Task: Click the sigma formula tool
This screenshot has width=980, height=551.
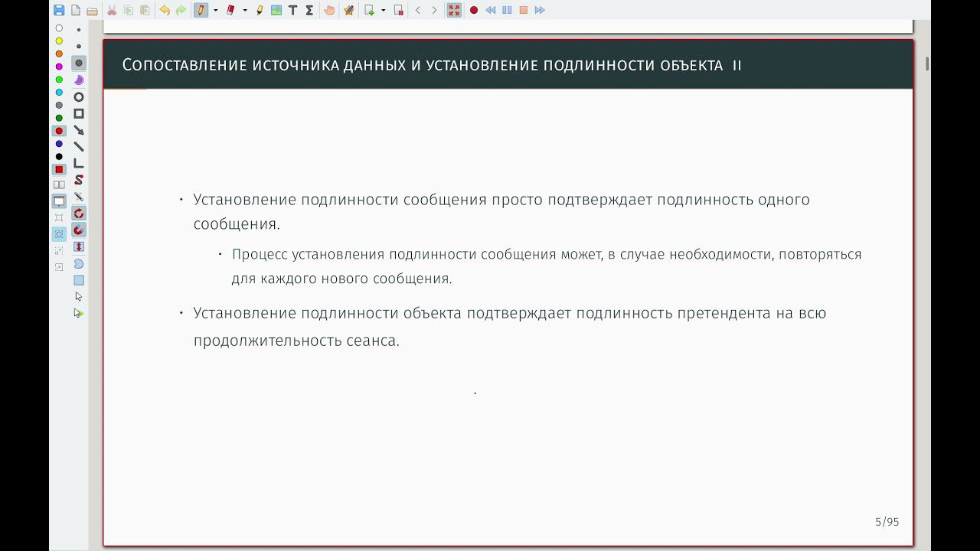Action: click(309, 10)
